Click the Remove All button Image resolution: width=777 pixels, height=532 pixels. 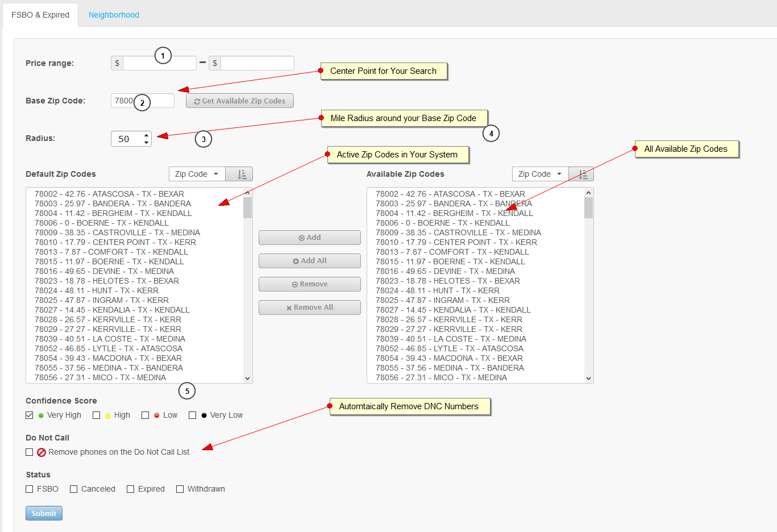coord(309,307)
